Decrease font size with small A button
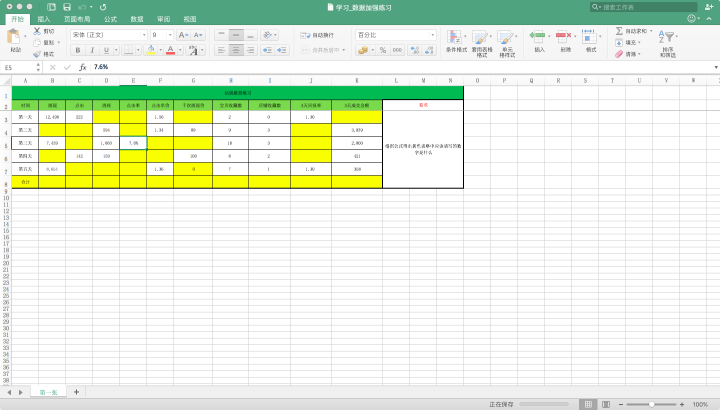 [198, 35]
